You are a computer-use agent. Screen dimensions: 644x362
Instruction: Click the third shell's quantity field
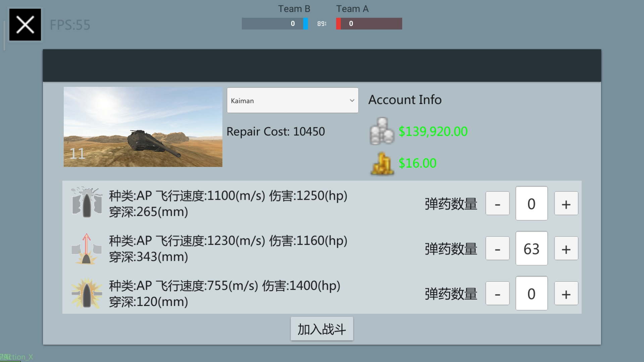point(532,293)
